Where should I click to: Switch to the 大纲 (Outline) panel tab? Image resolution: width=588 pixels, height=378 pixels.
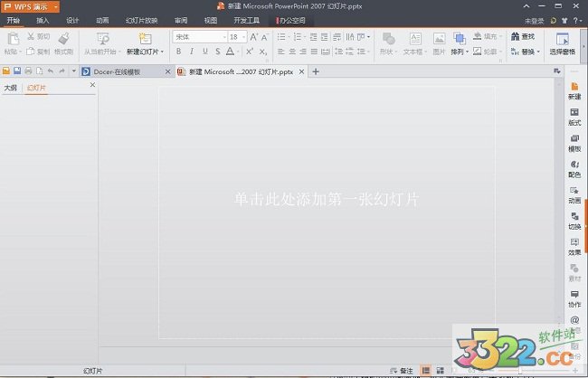(11, 88)
